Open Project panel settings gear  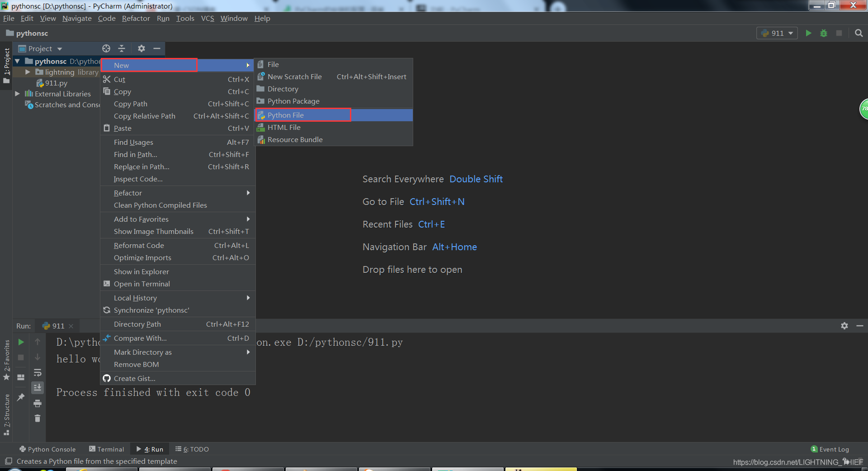[x=142, y=48]
